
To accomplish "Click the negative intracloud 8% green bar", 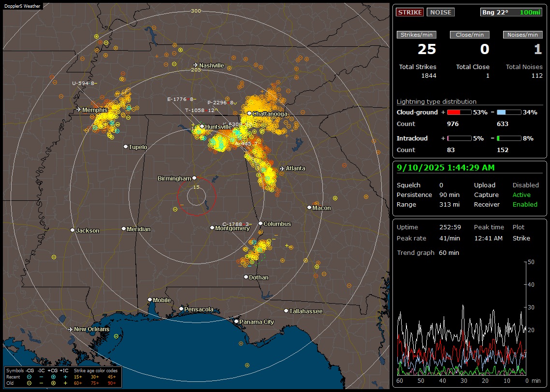I will tap(509, 139).
